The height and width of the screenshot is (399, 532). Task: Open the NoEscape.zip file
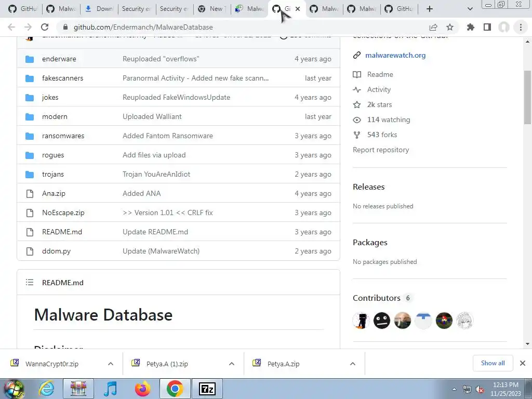pyautogui.click(x=63, y=212)
